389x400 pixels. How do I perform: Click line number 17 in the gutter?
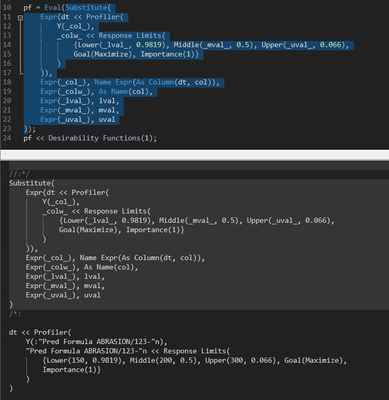7,73
